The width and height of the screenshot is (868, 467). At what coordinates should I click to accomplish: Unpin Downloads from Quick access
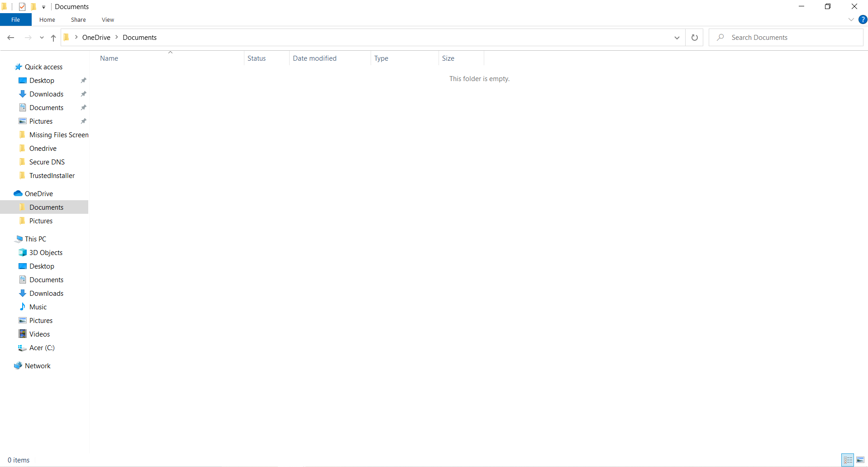pos(83,94)
